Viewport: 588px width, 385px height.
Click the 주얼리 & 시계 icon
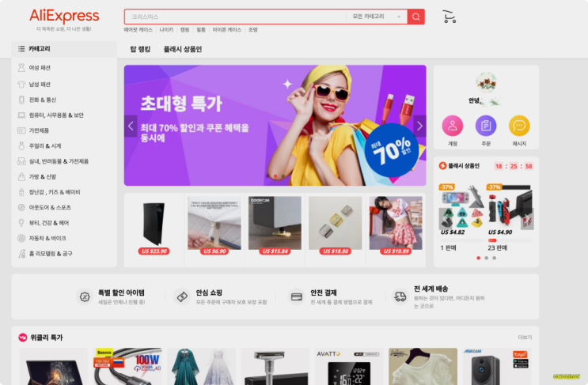click(x=21, y=145)
